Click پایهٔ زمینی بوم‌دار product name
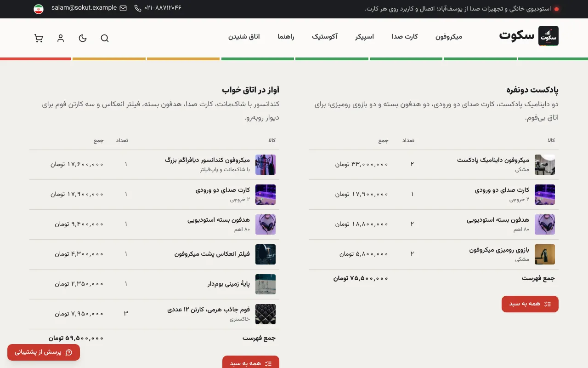The width and height of the screenshot is (588, 368). 229,283
